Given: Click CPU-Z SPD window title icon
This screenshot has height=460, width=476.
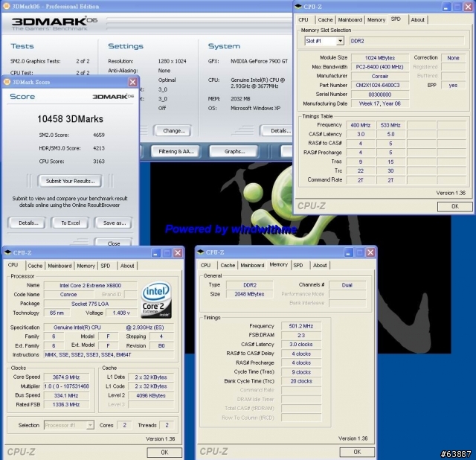Looking at the screenshot, I should pyautogui.click(x=298, y=7).
